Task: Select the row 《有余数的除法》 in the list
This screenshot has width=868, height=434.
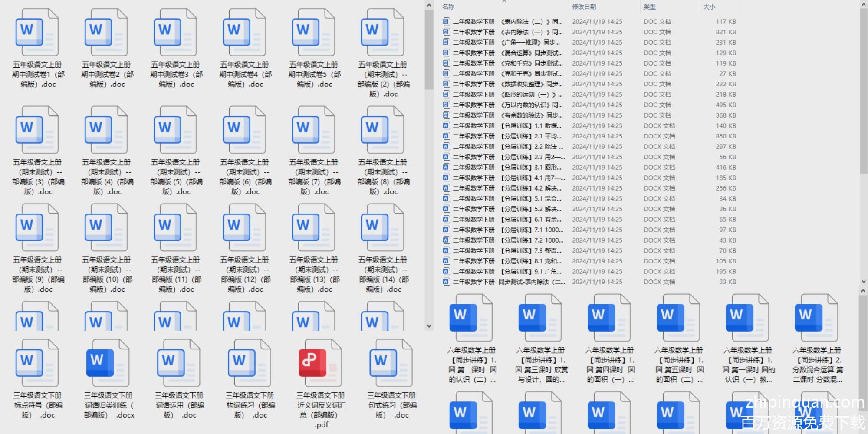Action: coord(589,115)
